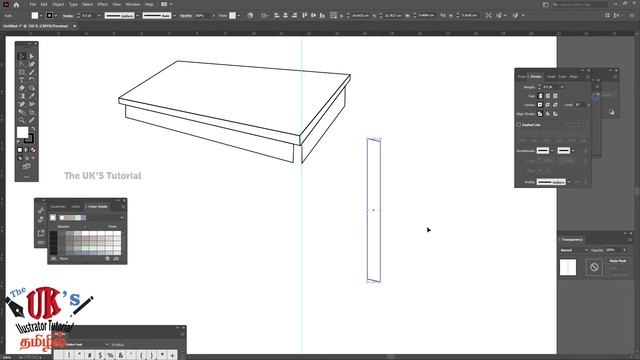Open the Help menu

pyautogui.click(x=149, y=4)
